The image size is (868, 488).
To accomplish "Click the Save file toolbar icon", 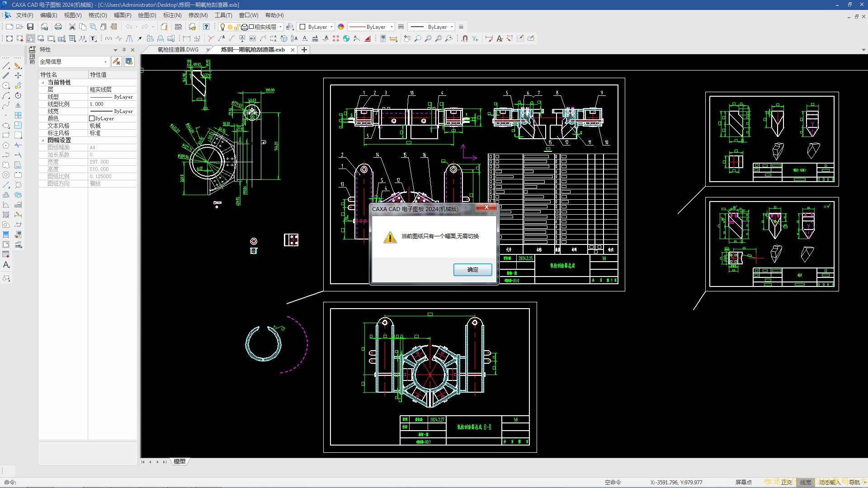I will click(x=30, y=27).
